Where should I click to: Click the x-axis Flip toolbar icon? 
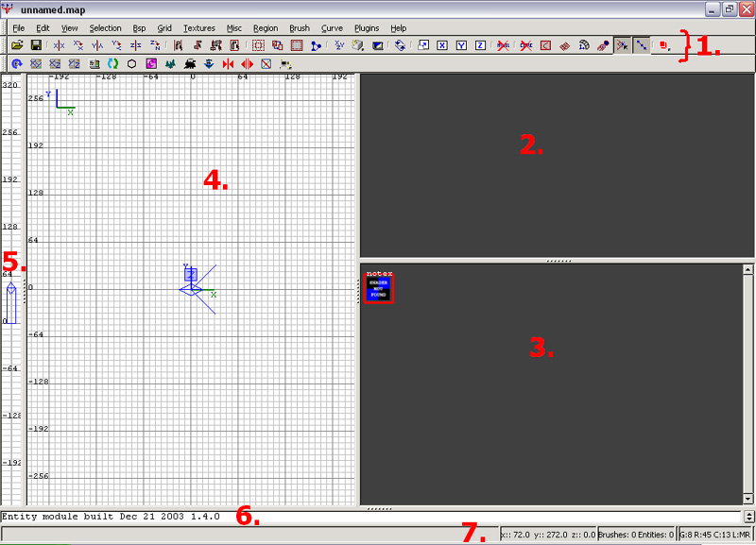click(59, 45)
